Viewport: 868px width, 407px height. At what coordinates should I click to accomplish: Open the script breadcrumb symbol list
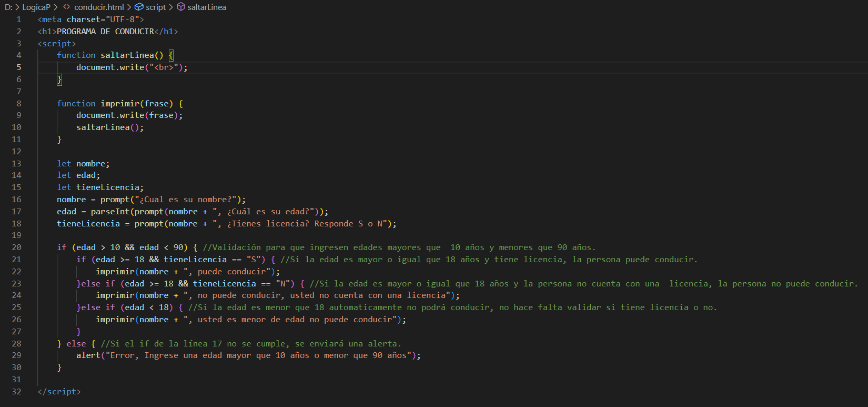[156, 7]
